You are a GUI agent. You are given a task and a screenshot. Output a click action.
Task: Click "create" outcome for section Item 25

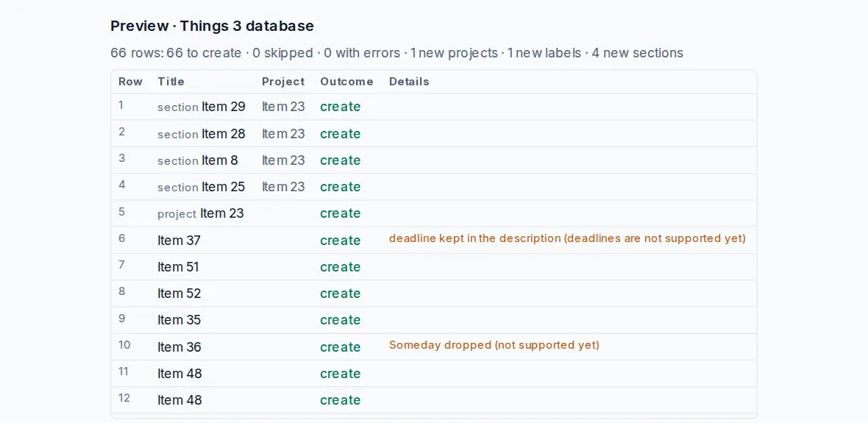pos(341,187)
